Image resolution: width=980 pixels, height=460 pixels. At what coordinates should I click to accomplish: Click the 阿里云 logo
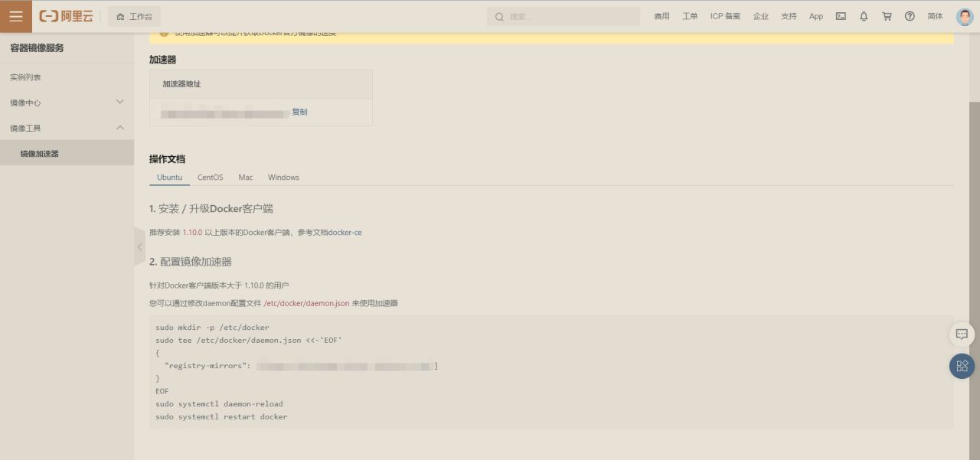(65, 15)
